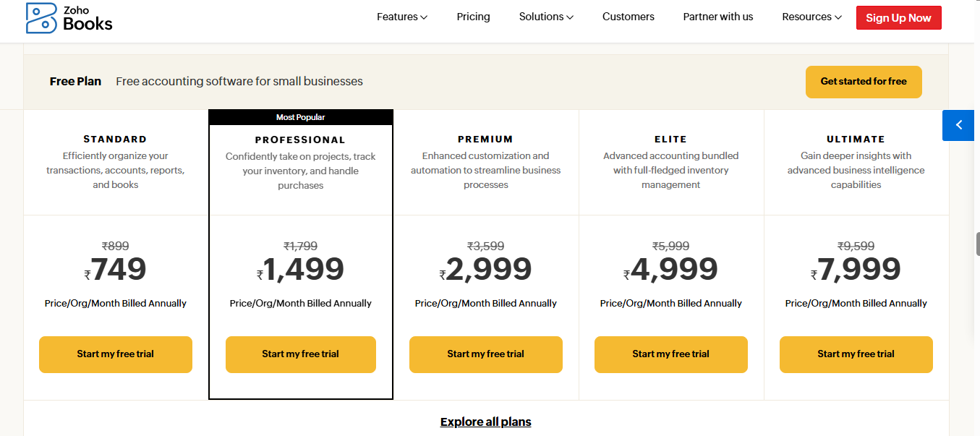Start free trial for Professional plan
Screen dimensions: 980x436
(300, 354)
